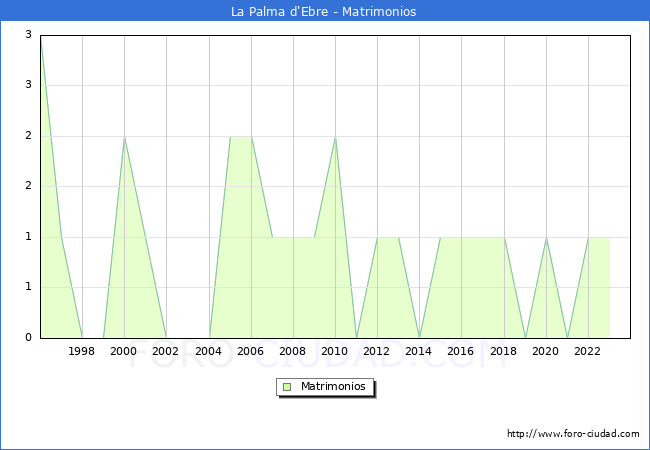Click the x-axis label 2000
Screen dimensions: 650x450
click(x=124, y=351)
